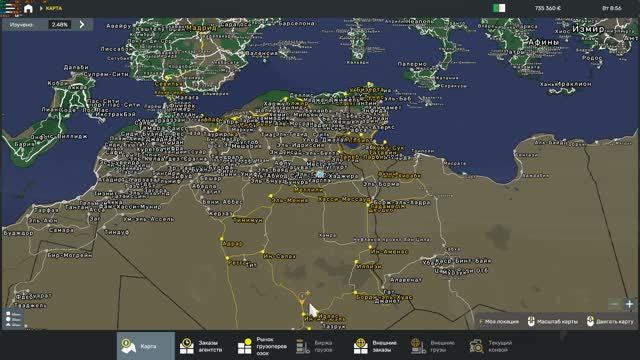The width and height of the screenshot is (640, 360).
Task: Toggle the triangle marker legend entry
Action: (13, 325)
